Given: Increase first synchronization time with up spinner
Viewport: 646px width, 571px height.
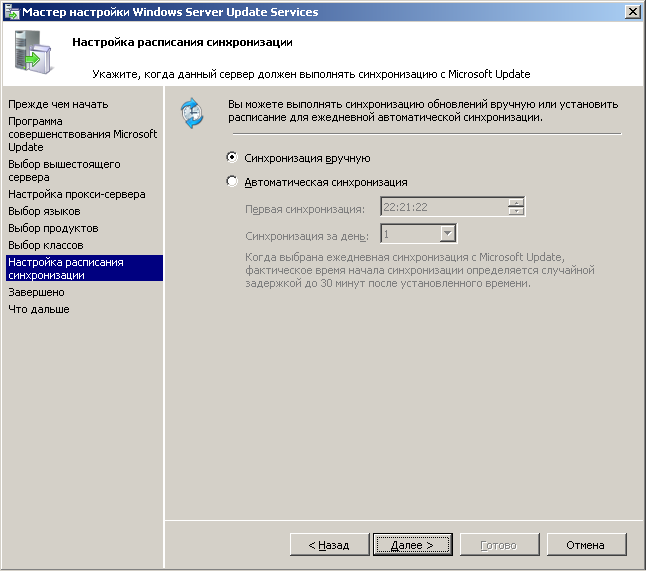Looking at the screenshot, I should [516, 202].
